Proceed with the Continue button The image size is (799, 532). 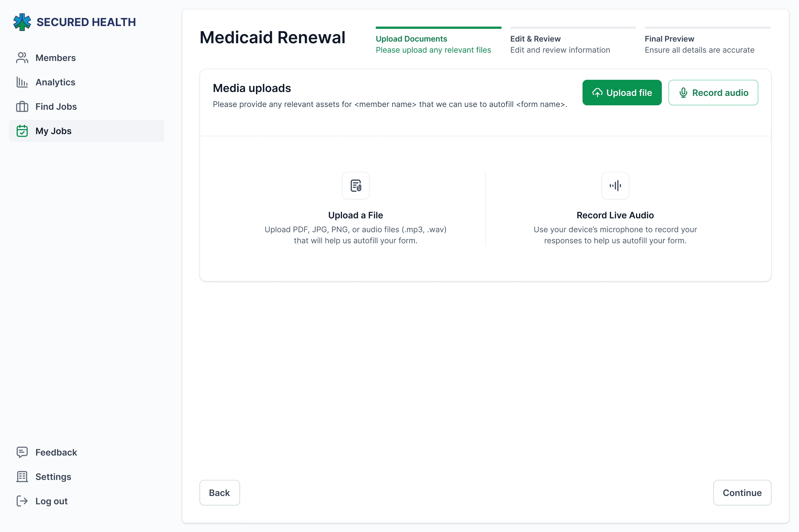tap(742, 493)
